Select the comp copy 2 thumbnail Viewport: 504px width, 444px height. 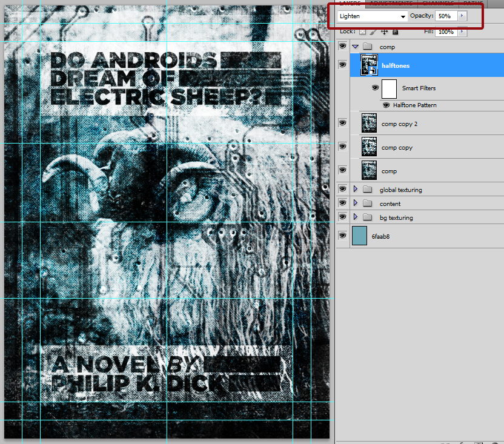(x=369, y=123)
